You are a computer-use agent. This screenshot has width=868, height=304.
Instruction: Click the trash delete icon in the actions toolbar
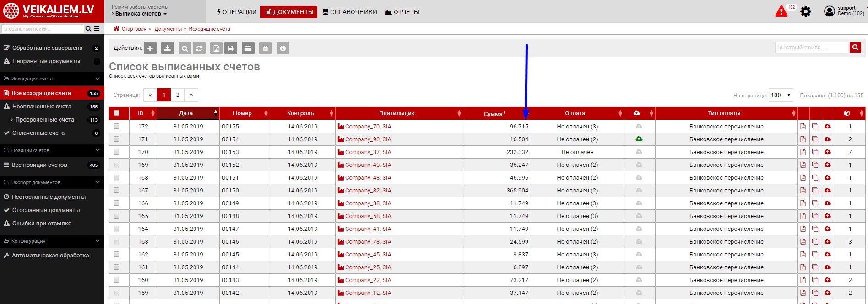[x=266, y=48]
